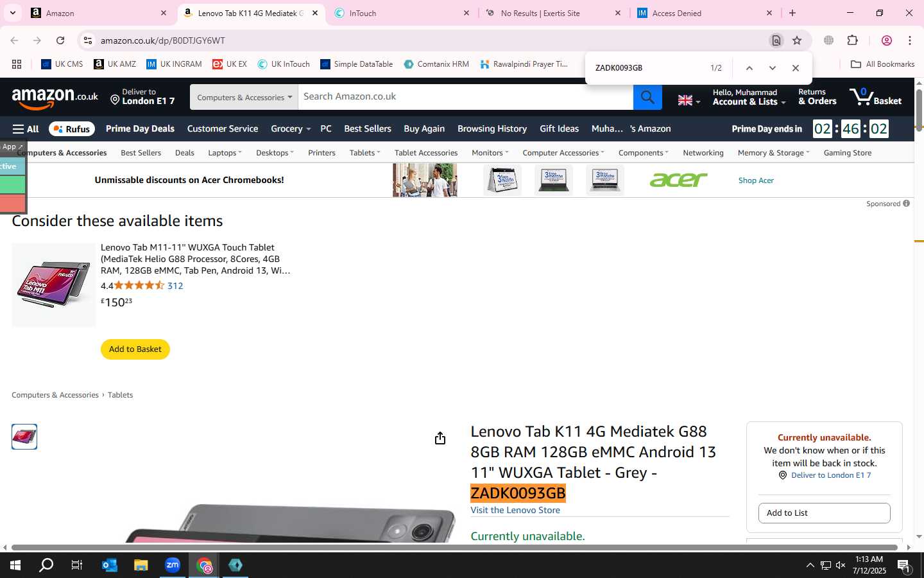The width and height of the screenshot is (924, 578).
Task: Click Add to Basket button
Action: [x=135, y=349]
